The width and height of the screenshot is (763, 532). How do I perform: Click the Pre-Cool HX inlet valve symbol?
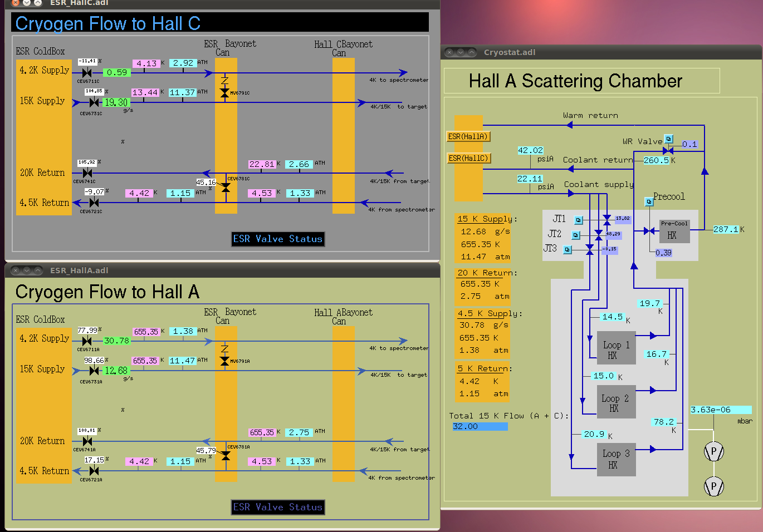pyautogui.click(x=649, y=230)
